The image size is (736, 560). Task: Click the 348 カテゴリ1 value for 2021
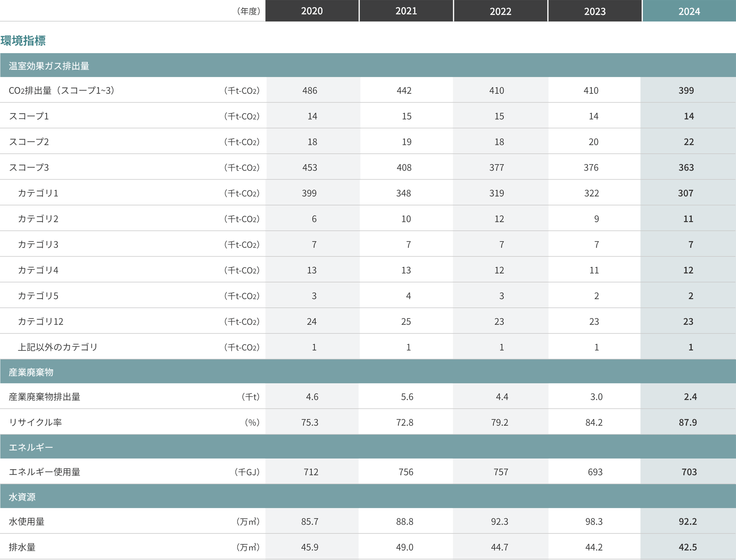(x=404, y=193)
